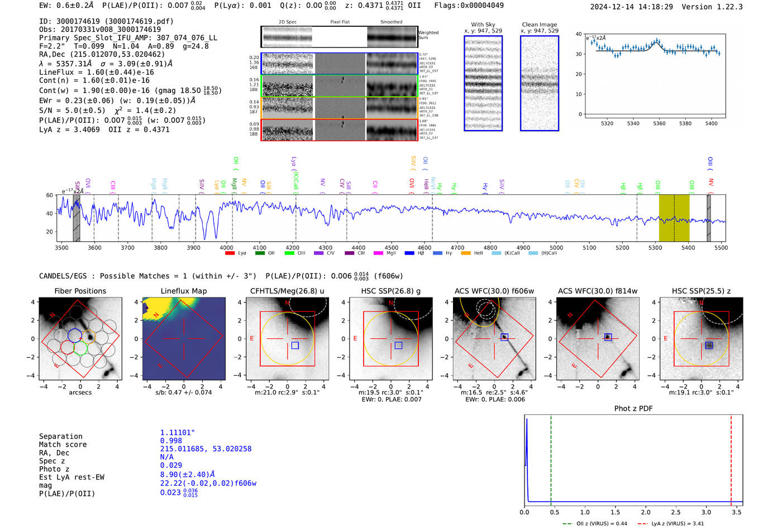
Task: Open the ACS WFC(30.0) f606w cutout
Action: [494, 338]
